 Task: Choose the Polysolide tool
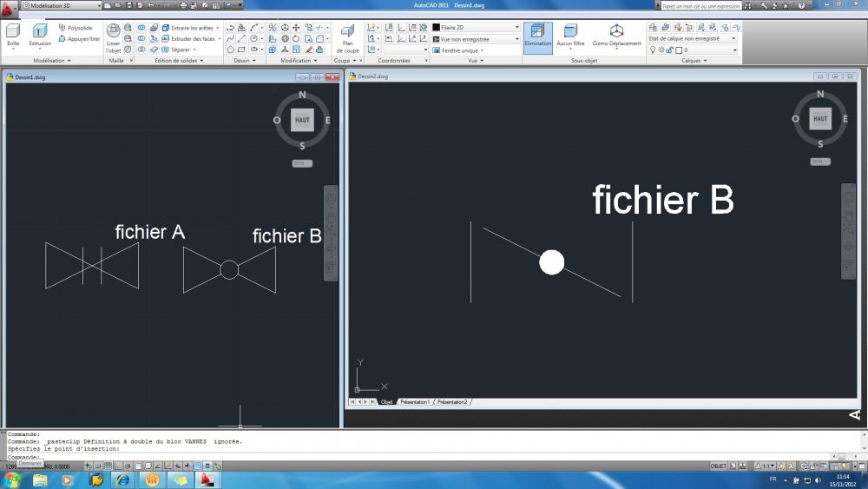(x=76, y=28)
